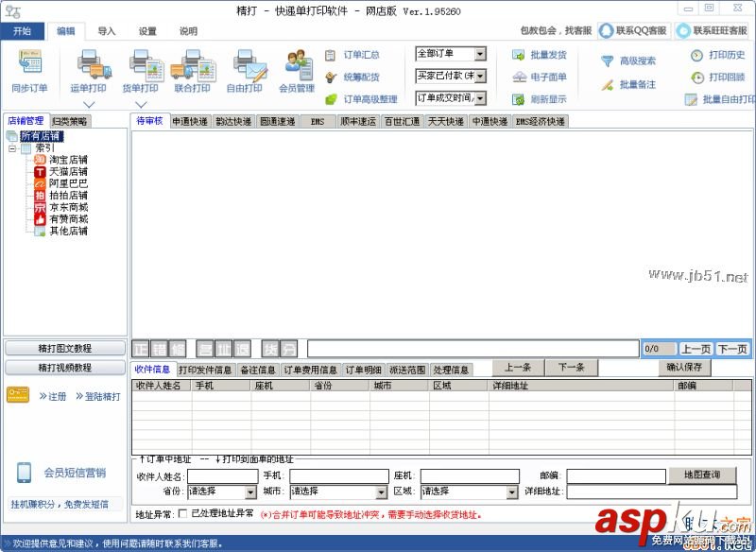Screen dimensions: 756x552
Task: Go to 上一条 previous record
Action: click(x=518, y=368)
